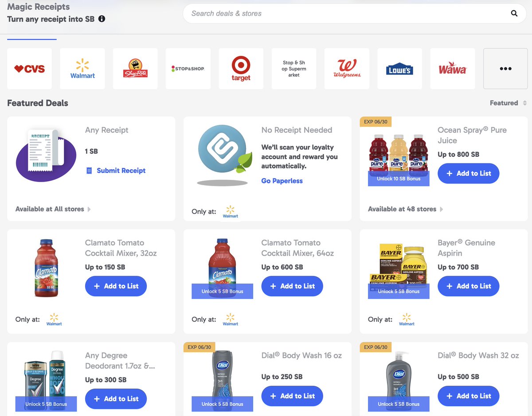Click Walmart logo under Clamato 32oz deal

point(54,319)
